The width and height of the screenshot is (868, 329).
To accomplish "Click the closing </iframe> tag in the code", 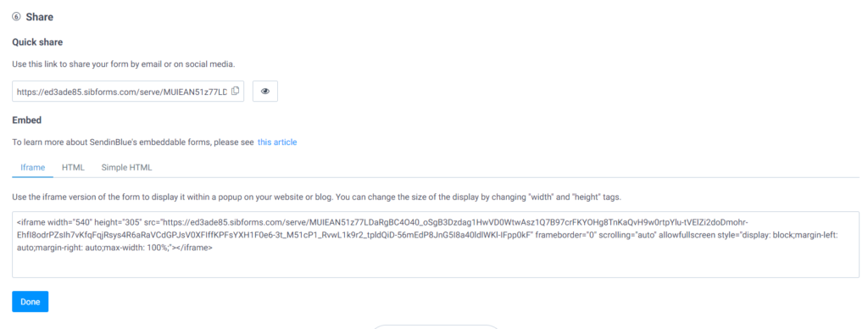I will pyautogui.click(x=196, y=249).
